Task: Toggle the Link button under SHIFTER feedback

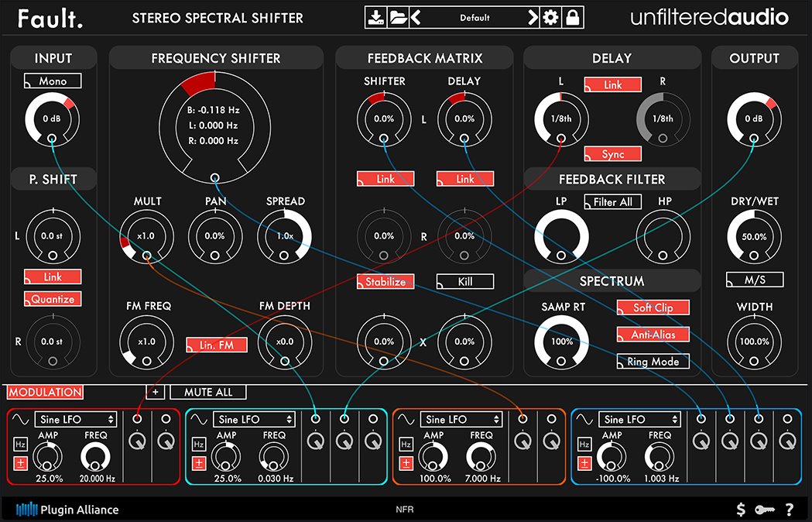Action: pos(385,179)
